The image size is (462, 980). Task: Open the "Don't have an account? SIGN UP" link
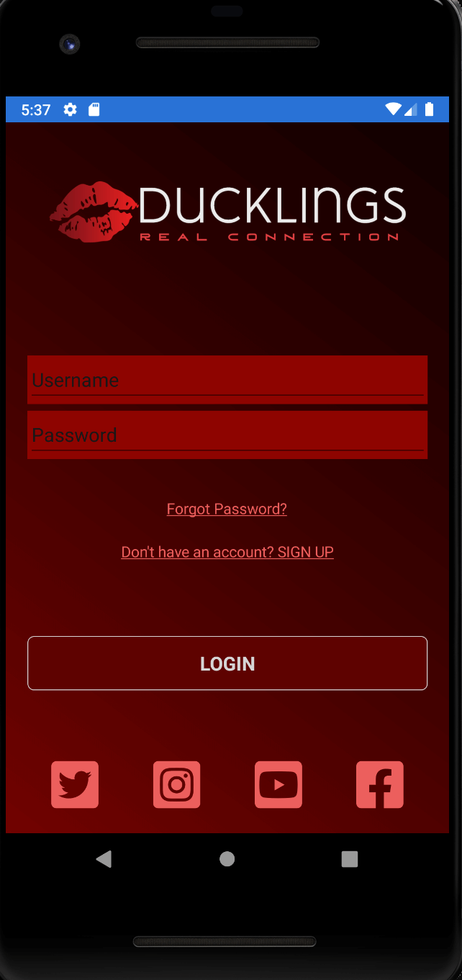click(x=227, y=552)
